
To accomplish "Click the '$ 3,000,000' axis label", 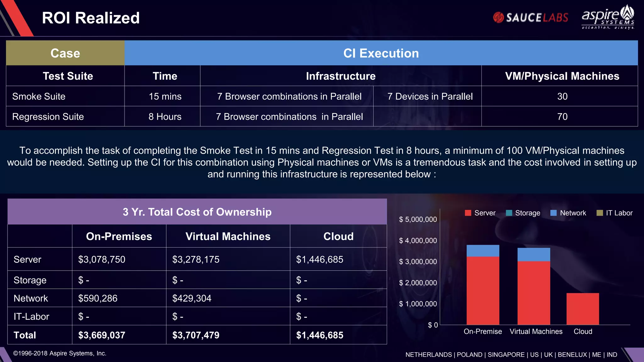I will (x=418, y=261).
